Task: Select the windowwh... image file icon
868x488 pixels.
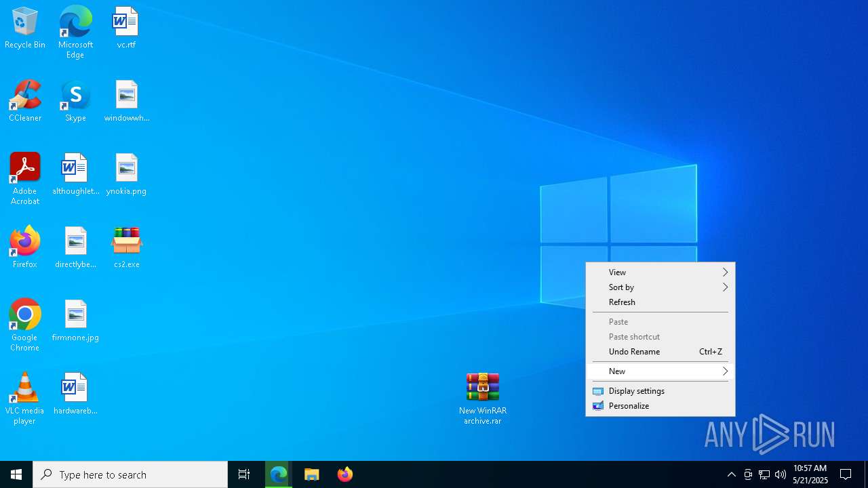Action: (x=127, y=101)
